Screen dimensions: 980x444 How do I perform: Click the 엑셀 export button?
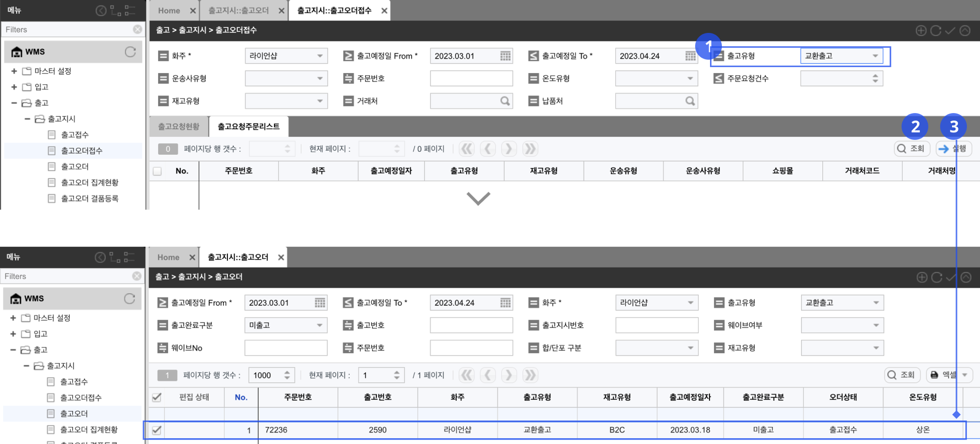tap(949, 375)
